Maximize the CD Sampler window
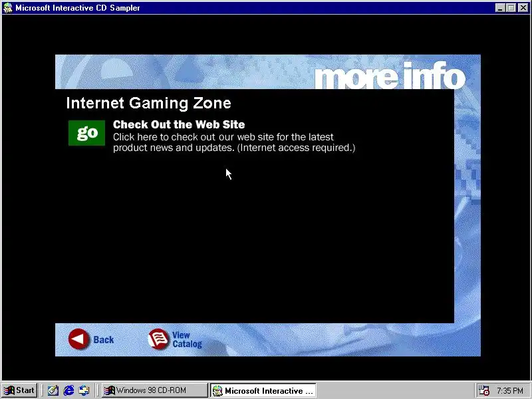 tap(511, 8)
